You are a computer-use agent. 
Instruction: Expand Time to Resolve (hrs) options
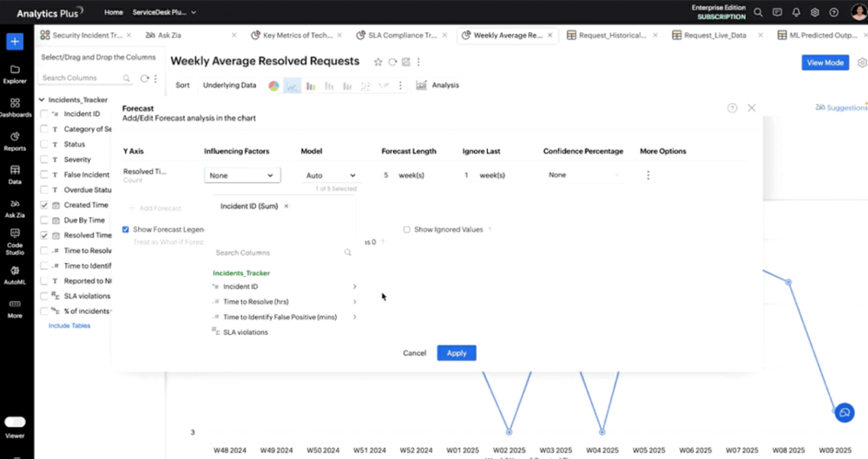[x=354, y=302]
